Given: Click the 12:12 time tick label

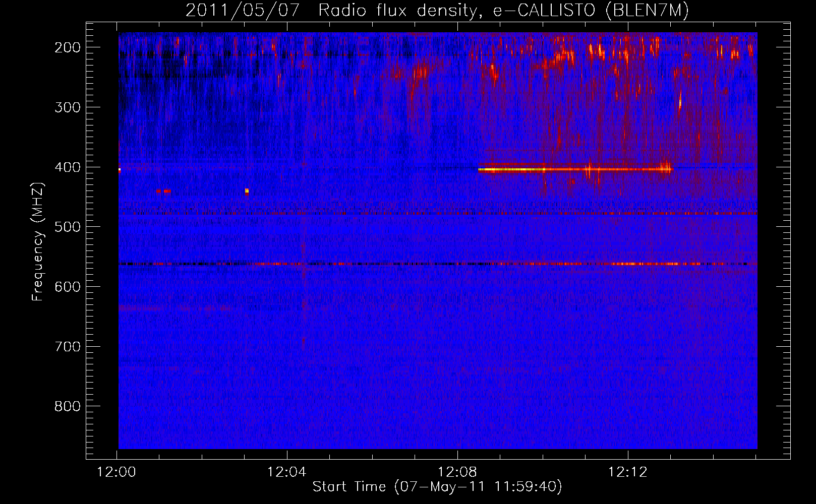Looking at the screenshot, I should [628, 472].
